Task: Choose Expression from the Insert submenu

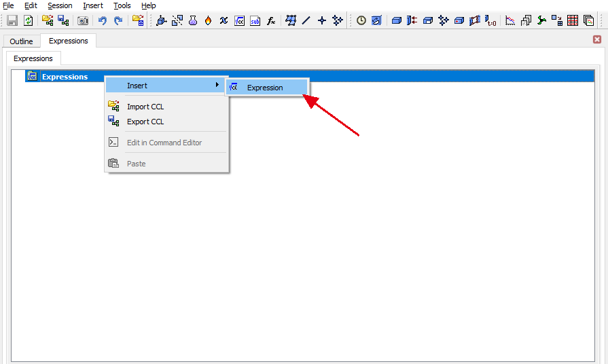Action: pyautogui.click(x=265, y=88)
